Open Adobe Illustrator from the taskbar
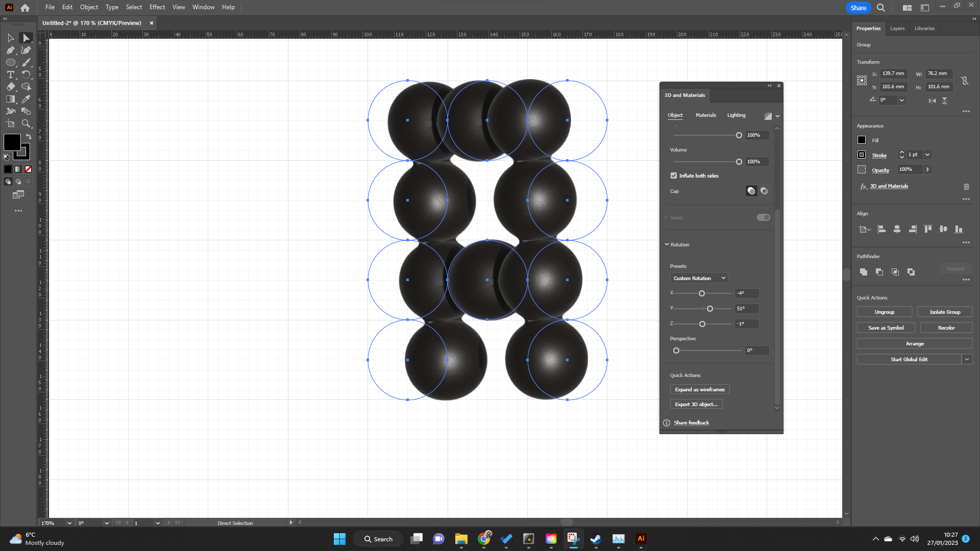 [x=641, y=538]
